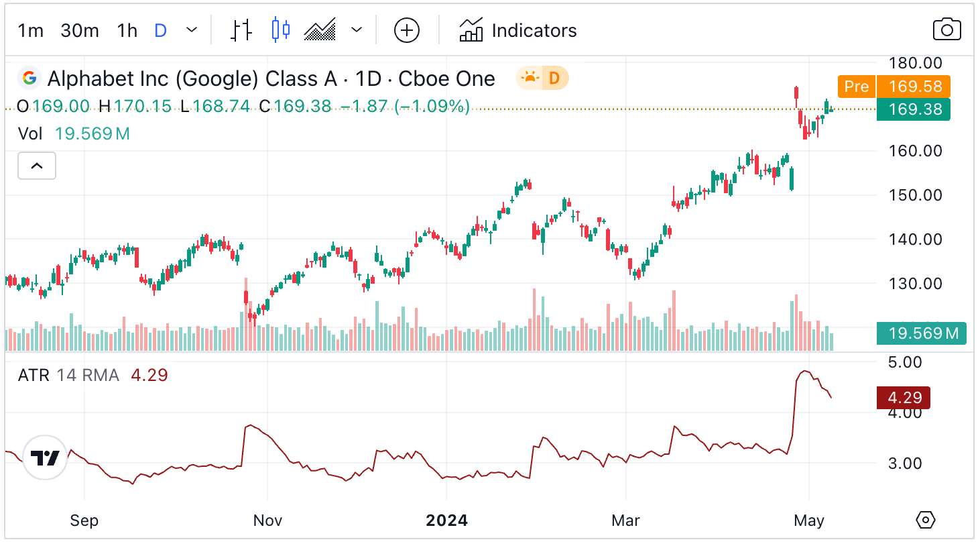980x546 pixels.
Task: Switch chart style to Bars
Action: tap(241, 30)
